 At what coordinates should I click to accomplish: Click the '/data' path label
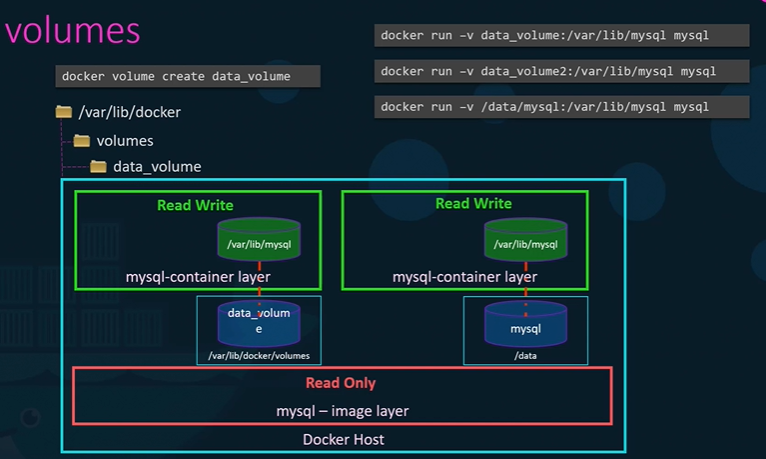[526, 355]
